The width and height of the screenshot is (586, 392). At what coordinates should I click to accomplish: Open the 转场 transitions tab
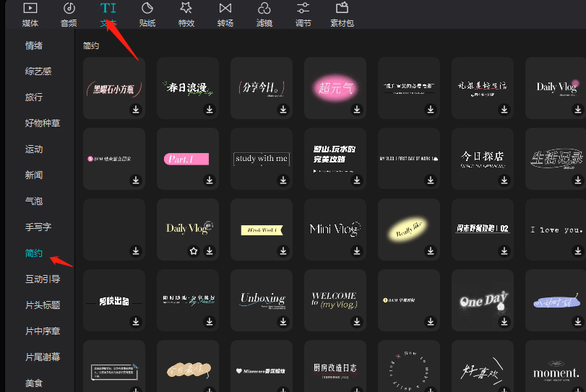click(x=225, y=15)
